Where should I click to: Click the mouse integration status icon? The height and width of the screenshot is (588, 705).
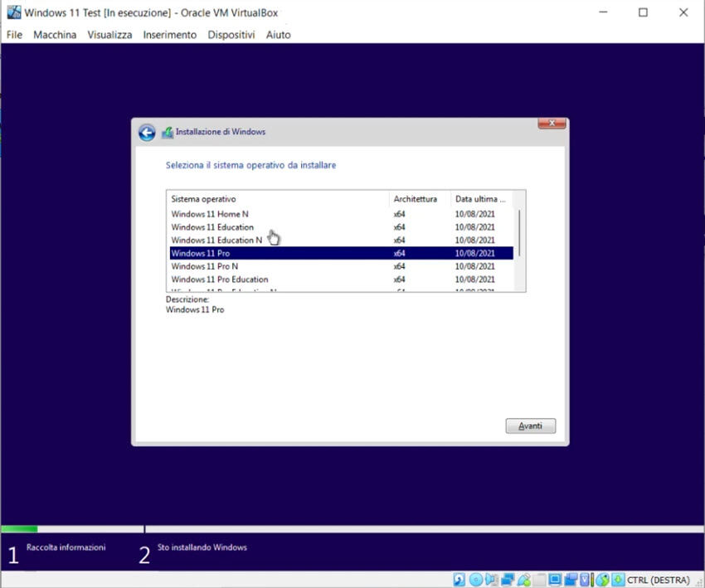tap(602, 580)
